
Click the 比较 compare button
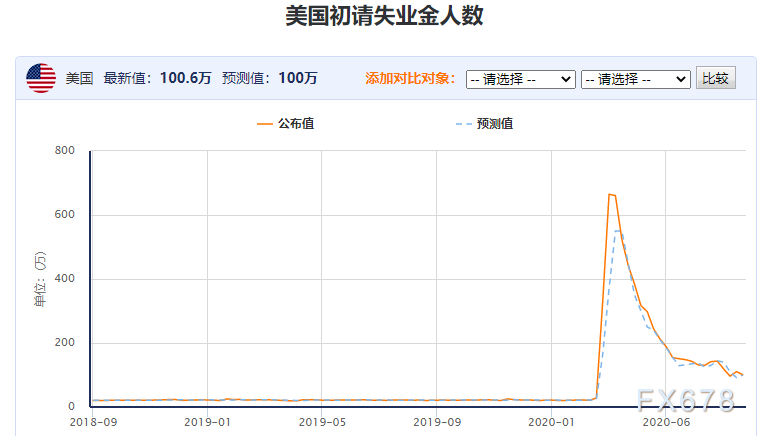(716, 78)
